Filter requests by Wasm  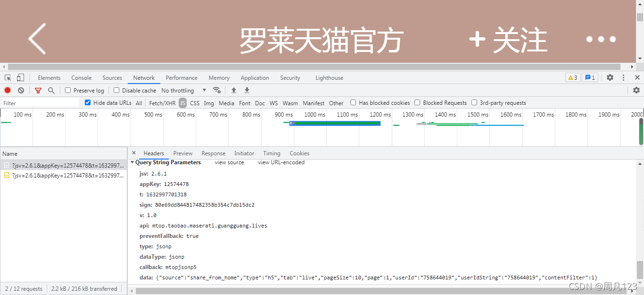point(290,103)
